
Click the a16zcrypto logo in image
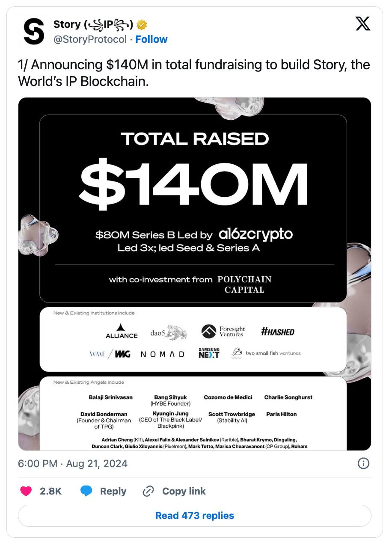[x=255, y=234]
